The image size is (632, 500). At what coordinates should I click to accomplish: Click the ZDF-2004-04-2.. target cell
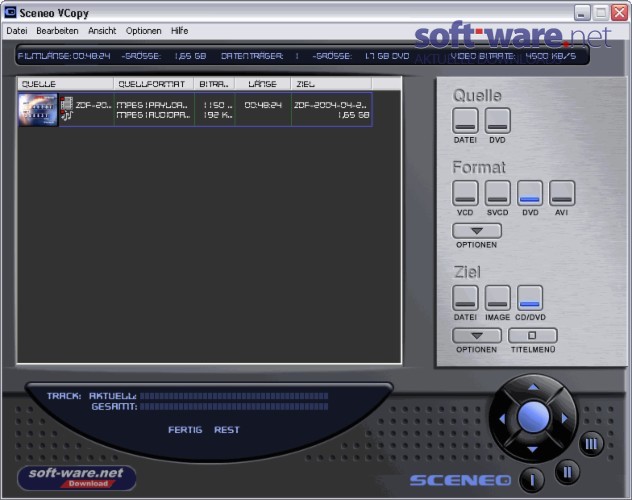click(x=330, y=105)
